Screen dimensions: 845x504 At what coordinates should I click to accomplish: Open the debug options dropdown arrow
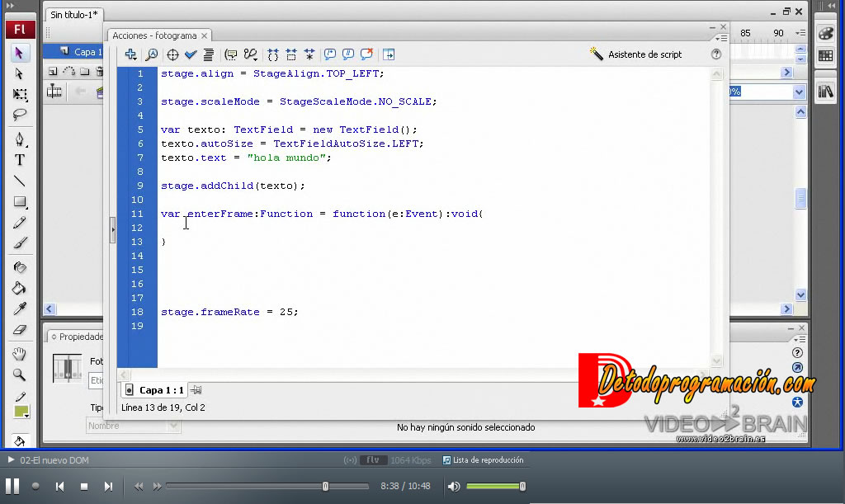coord(253,58)
